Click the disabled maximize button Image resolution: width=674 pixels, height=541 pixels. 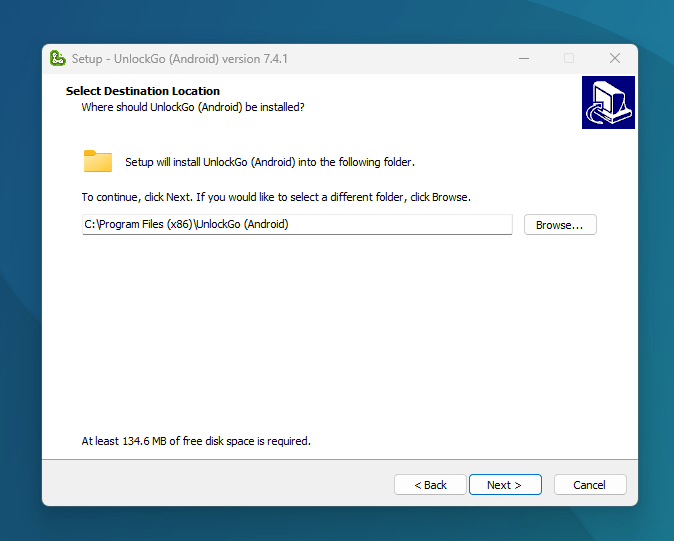569,58
